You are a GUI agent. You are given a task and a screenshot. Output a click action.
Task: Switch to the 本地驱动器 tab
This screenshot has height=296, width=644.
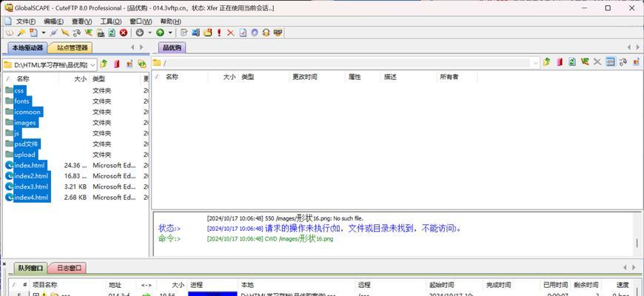tap(27, 48)
